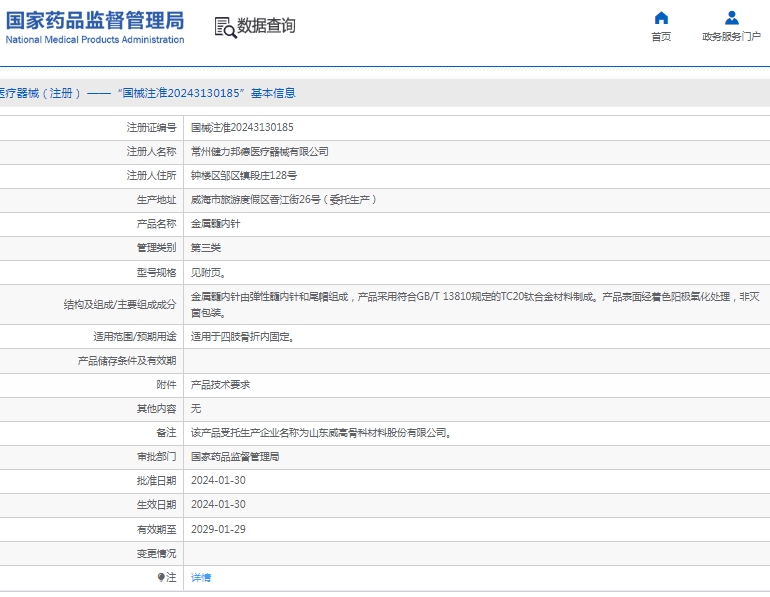Open the 详情 details link
Viewport: 770px width, 597px height.
tap(201, 577)
